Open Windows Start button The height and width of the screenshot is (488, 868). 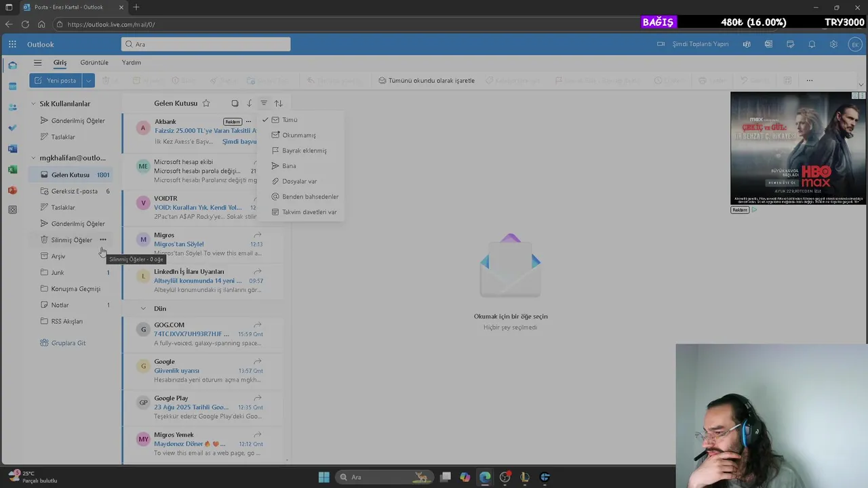(323, 477)
